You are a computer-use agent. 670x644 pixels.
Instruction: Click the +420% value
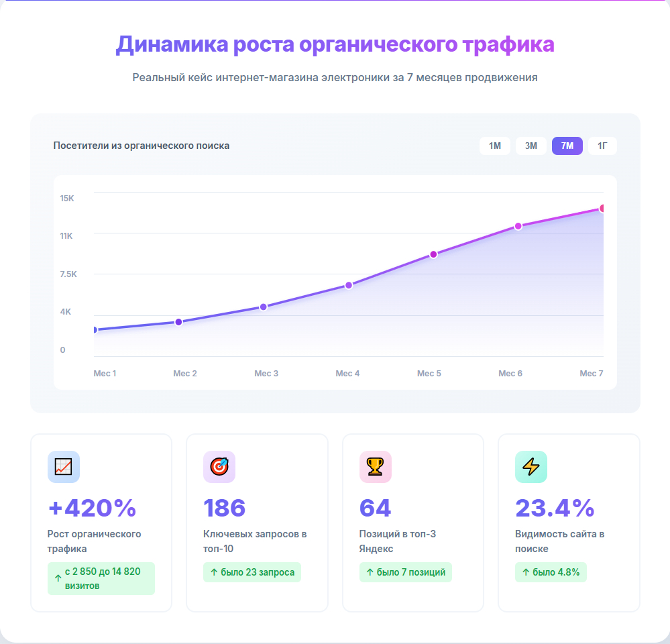click(x=92, y=508)
